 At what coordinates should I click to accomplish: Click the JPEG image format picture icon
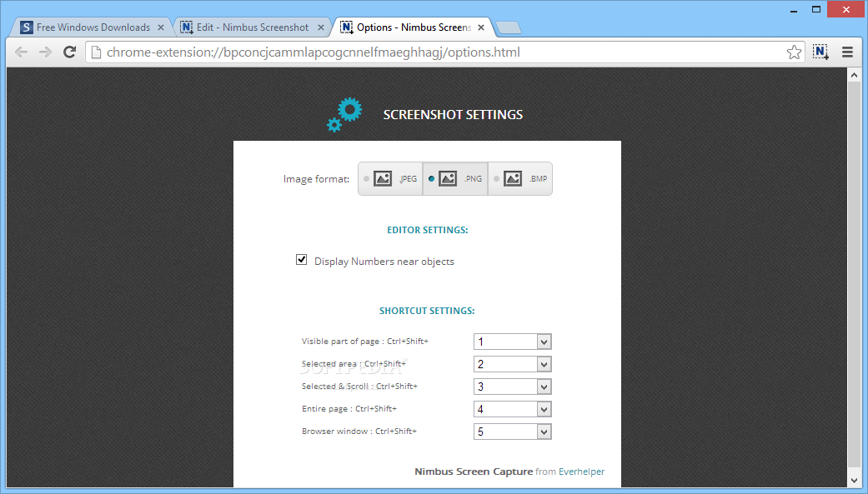click(x=383, y=178)
